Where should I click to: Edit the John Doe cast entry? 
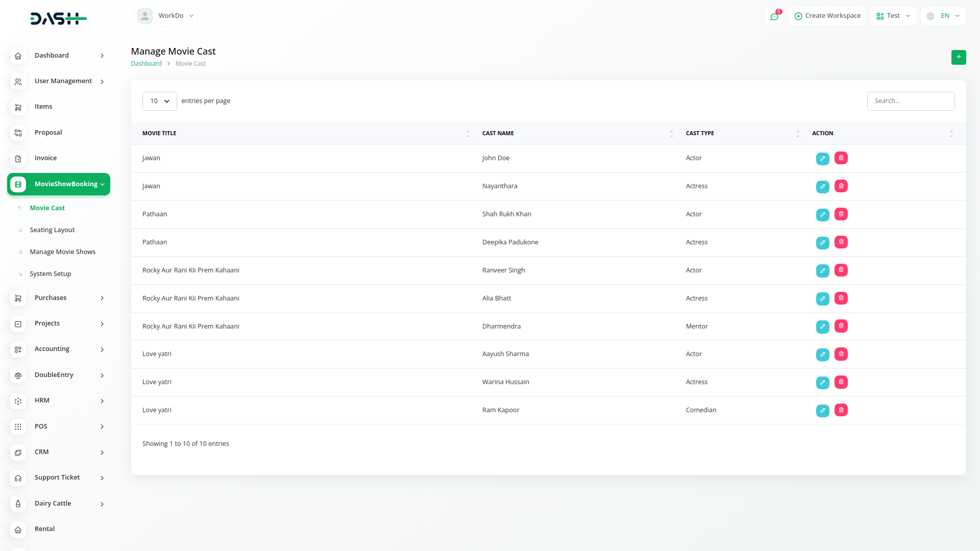pos(822,159)
